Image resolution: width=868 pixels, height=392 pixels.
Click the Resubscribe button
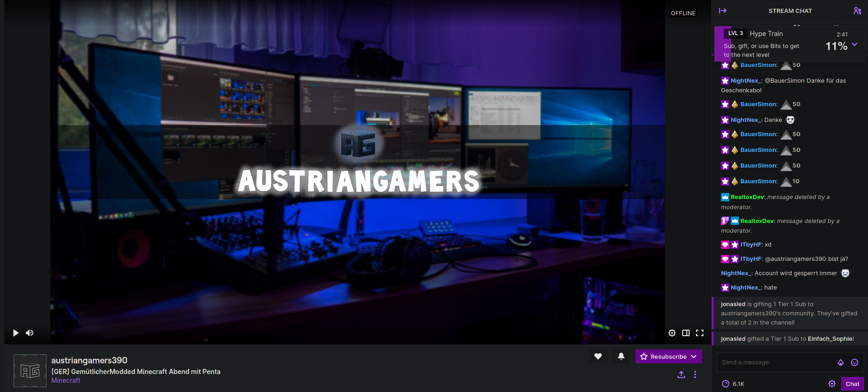pos(668,356)
